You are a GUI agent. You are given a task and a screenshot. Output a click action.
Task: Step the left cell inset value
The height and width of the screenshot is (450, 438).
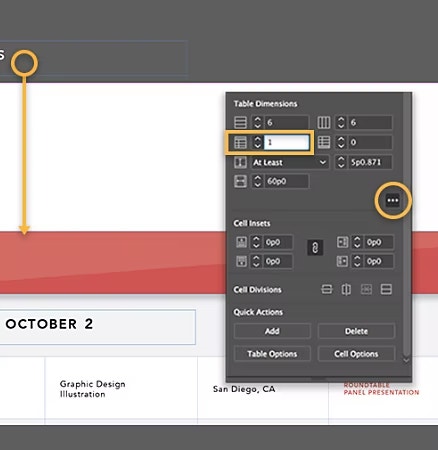[357, 242]
